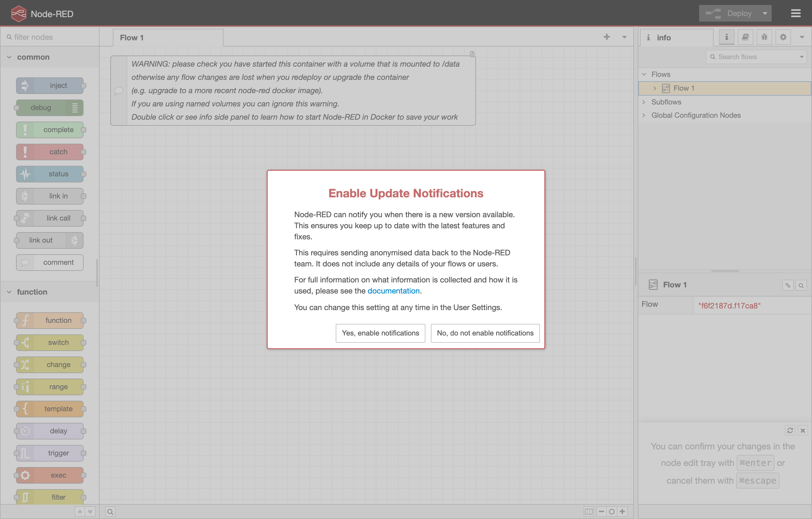Collapse the Flows tree section

click(644, 75)
